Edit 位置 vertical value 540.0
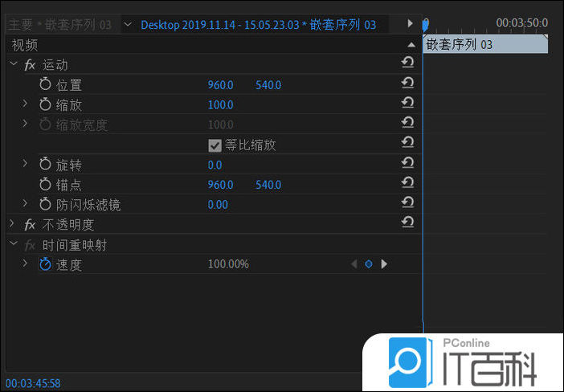 (268, 85)
